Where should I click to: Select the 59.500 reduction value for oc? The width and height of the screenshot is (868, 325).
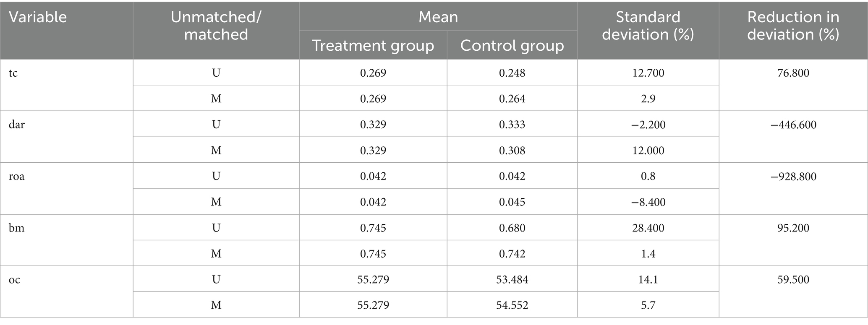(793, 280)
